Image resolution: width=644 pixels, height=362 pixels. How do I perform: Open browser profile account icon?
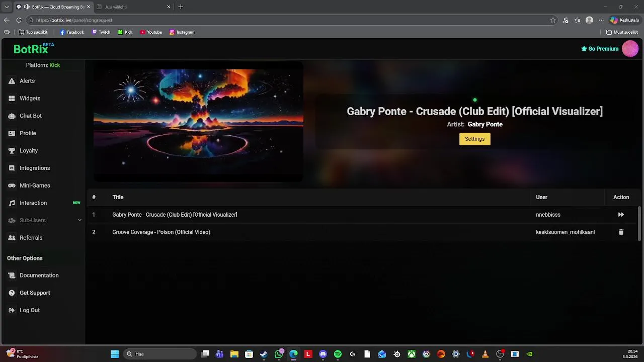[589, 20]
